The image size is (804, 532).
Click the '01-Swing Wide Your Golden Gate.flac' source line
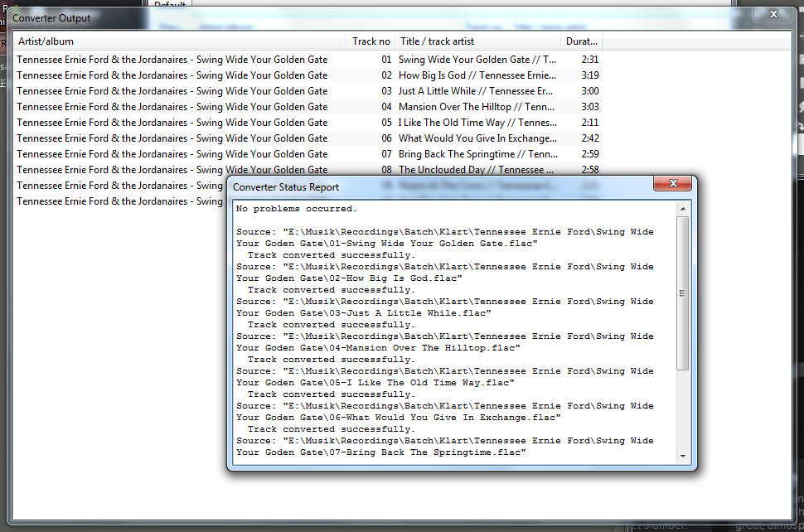[x=386, y=244]
